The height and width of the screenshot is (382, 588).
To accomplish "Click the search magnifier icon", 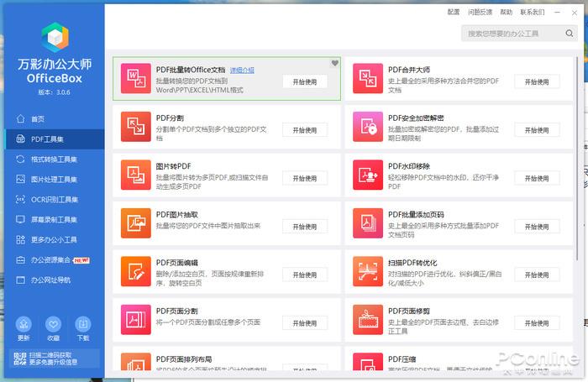I will (570, 34).
